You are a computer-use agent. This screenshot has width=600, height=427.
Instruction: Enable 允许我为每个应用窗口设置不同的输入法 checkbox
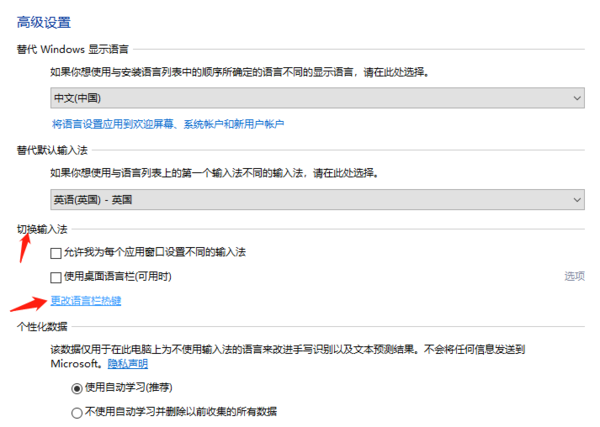click(56, 253)
